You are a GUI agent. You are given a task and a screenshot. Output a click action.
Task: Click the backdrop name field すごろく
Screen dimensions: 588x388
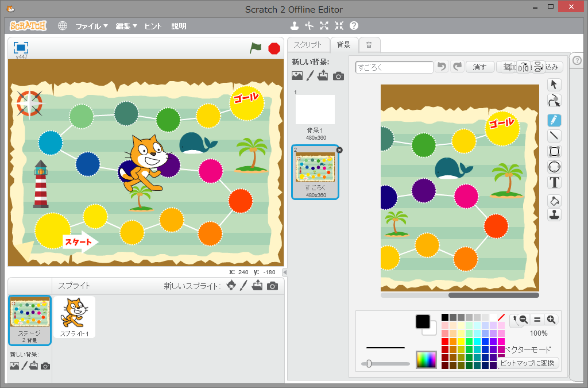(x=394, y=67)
